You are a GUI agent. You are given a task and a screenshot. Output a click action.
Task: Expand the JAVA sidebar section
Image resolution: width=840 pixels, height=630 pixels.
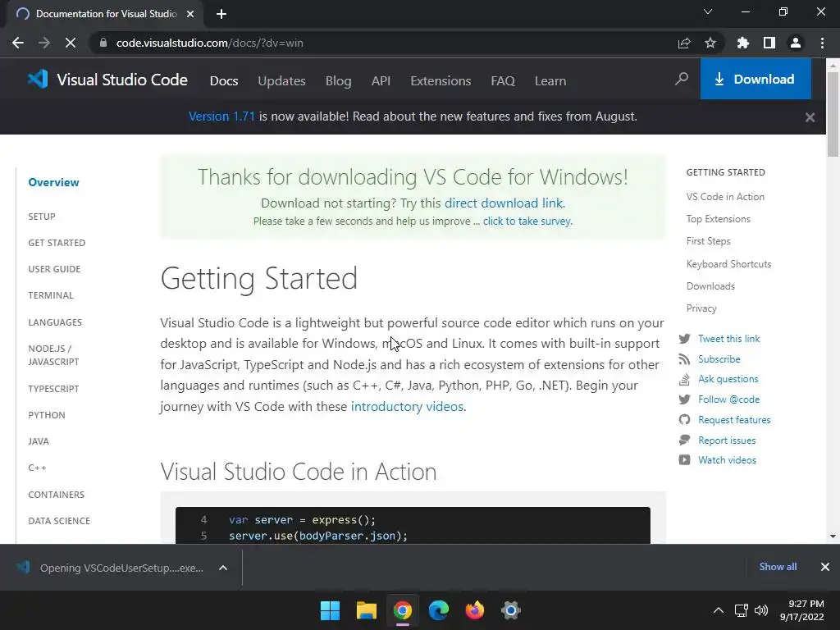click(39, 441)
